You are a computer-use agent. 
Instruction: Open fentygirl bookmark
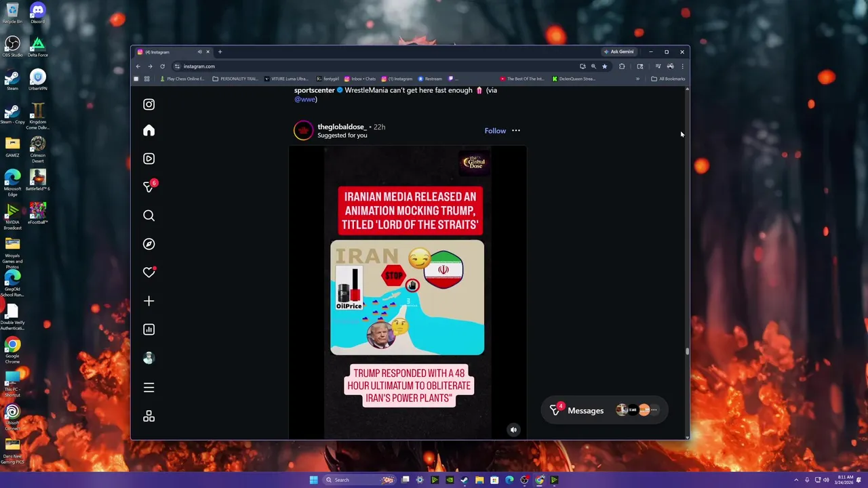pyautogui.click(x=328, y=79)
